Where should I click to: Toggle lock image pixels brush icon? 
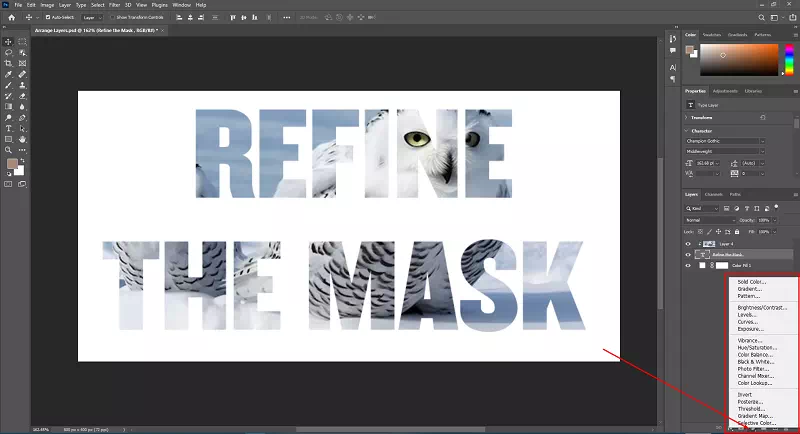click(709, 232)
